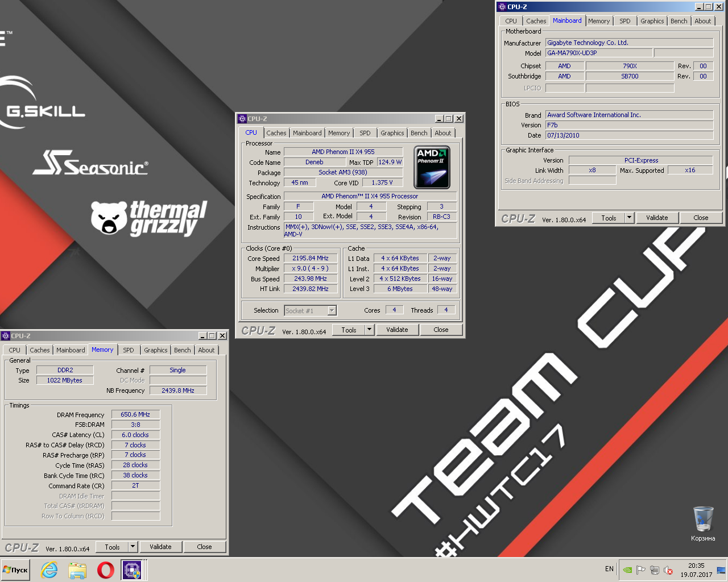
Task: Click the motherboard model GA-MA790X-UD3P
Action: pos(599,53)
